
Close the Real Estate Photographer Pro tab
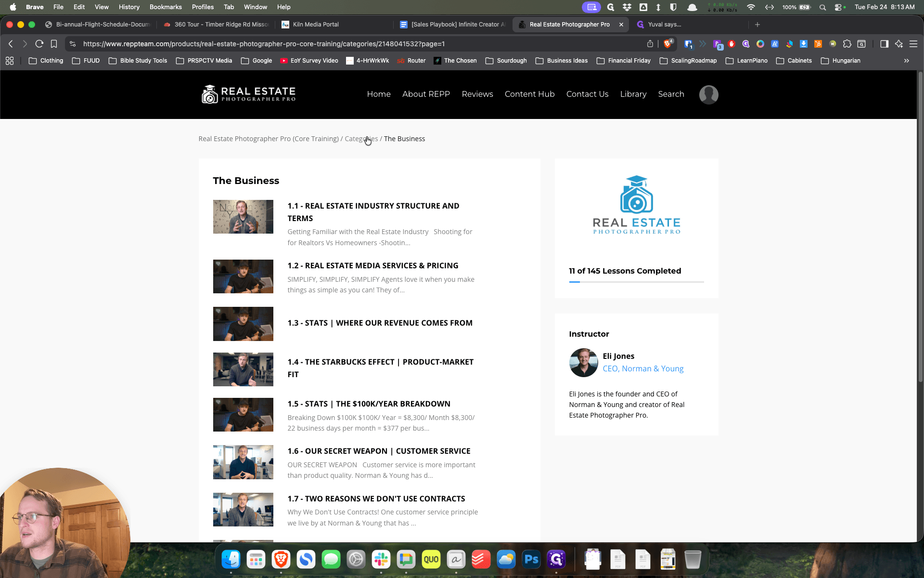pyautogui.click(x=621, y=25)
